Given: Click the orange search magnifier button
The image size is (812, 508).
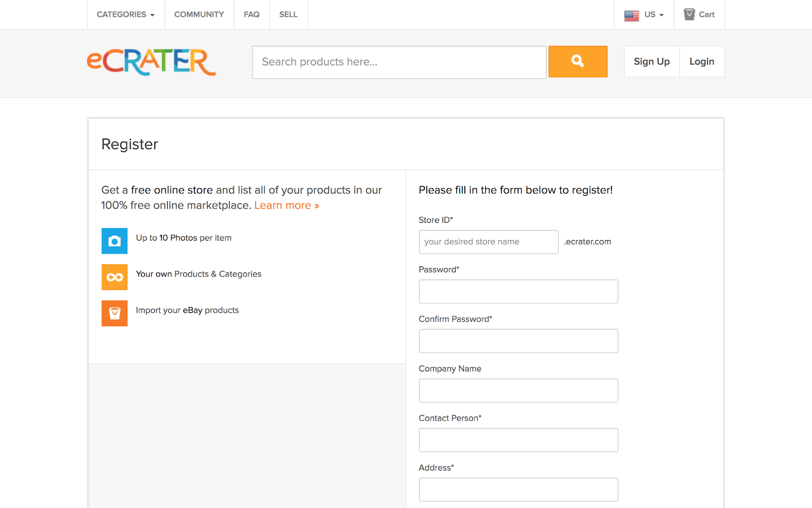Looking at the screenshot, I should (578, 61).
